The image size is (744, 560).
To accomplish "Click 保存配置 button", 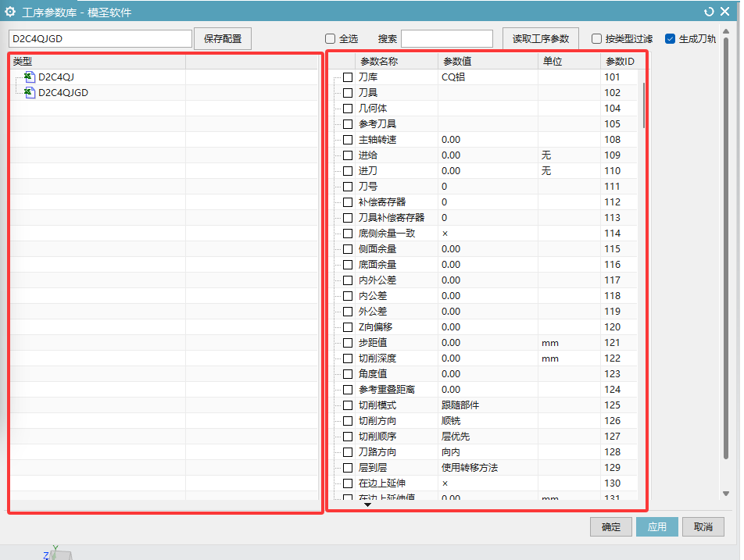I will tap(223, 39).
